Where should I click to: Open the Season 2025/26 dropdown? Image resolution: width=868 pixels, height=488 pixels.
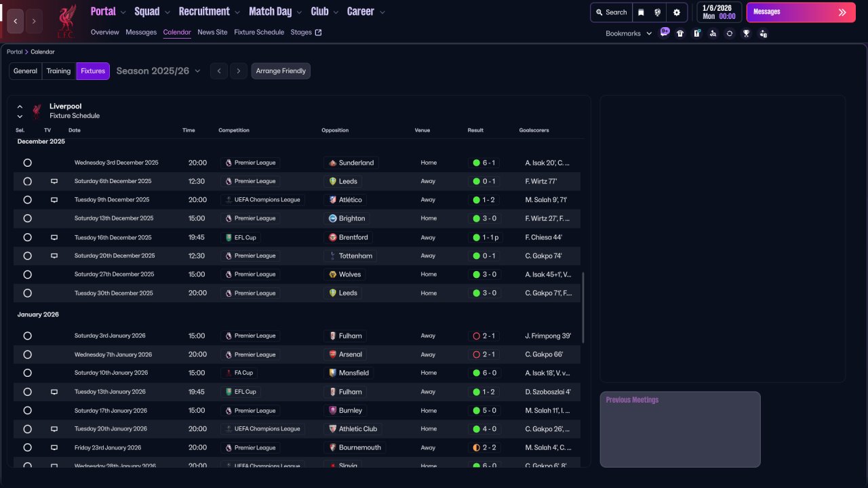pos(159,71)
